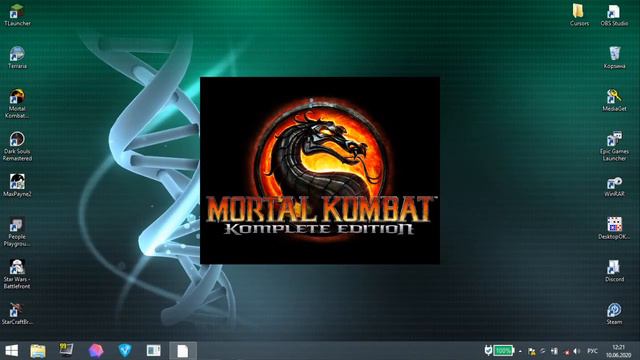Image resolution: width=640 pixels, height=360 pixels.
Task: Open the TLauncher desktop shortcut
Action: pyautogui.click(x=17, y=15)
